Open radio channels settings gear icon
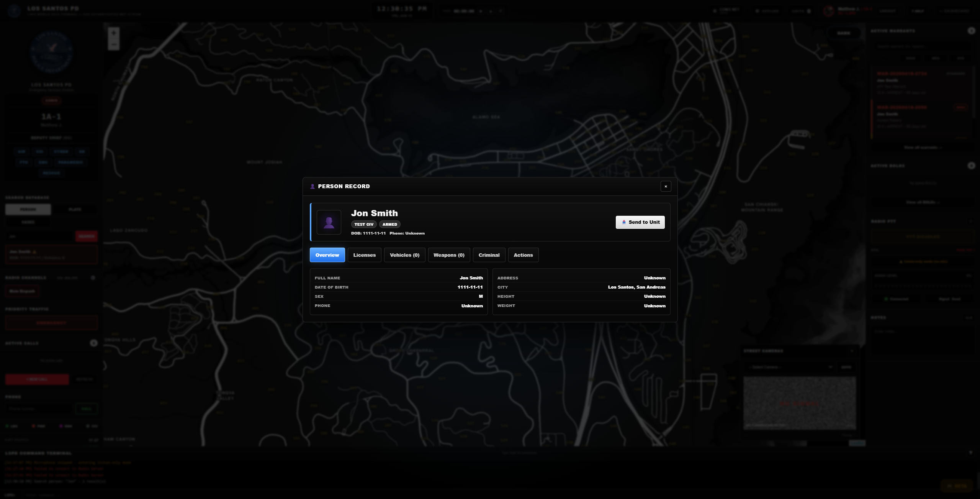Viewport: 980px width, 499px height. point(93,277)
